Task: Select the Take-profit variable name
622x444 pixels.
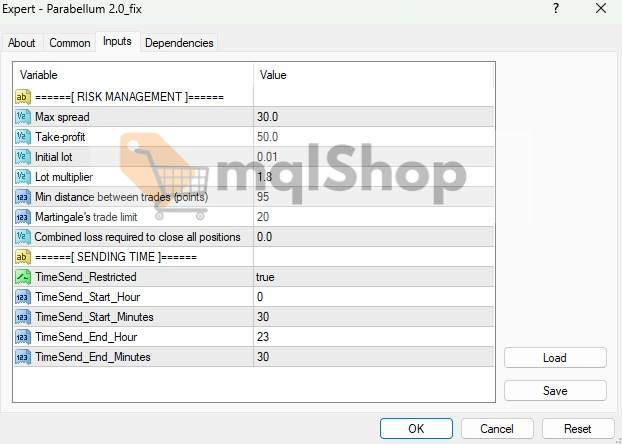Action: point(60,137)
